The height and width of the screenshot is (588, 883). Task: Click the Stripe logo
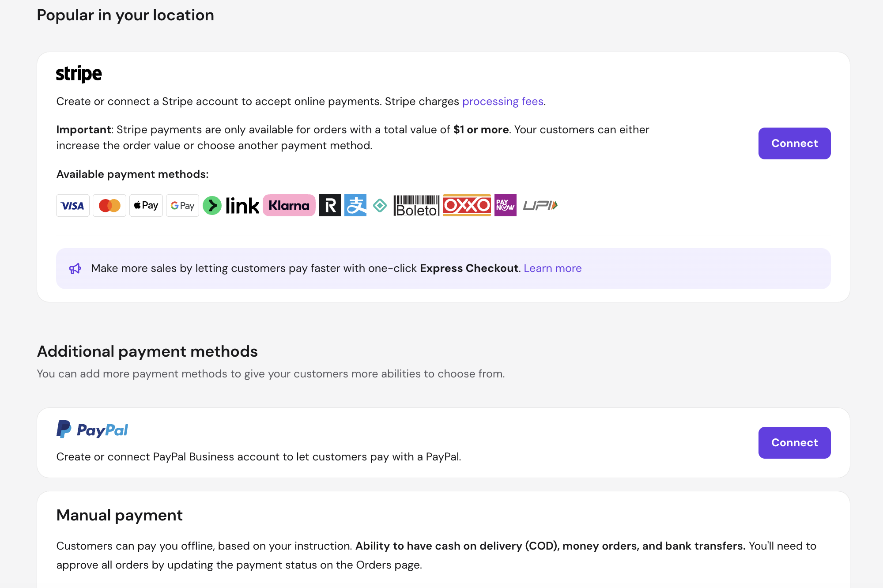tap(79, 74)
